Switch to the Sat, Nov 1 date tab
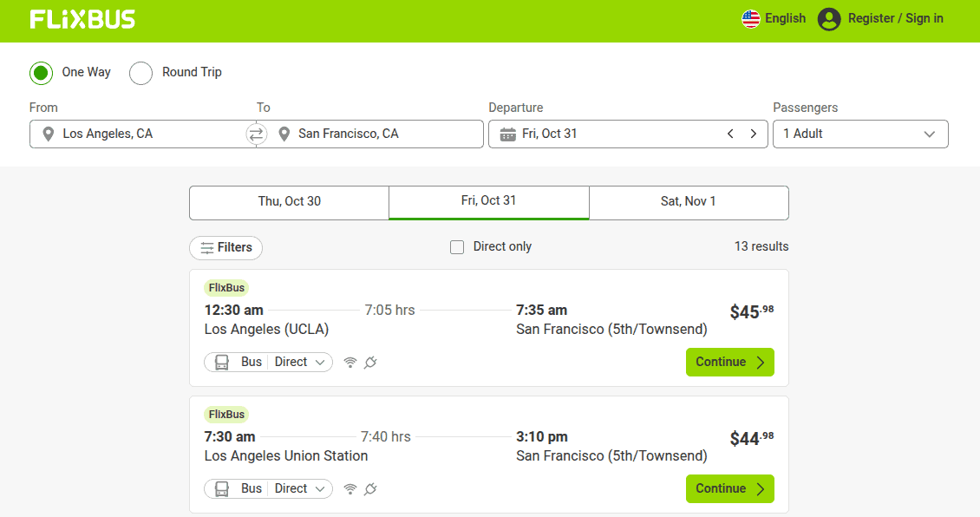The width and height of the screenshot is (980, 517). tap(688, 202)
